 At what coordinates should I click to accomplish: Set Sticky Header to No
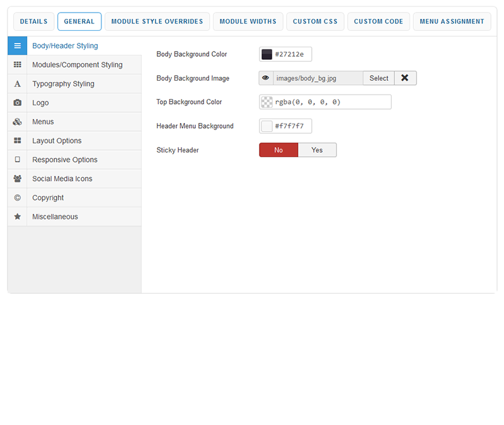pos(278,150)
